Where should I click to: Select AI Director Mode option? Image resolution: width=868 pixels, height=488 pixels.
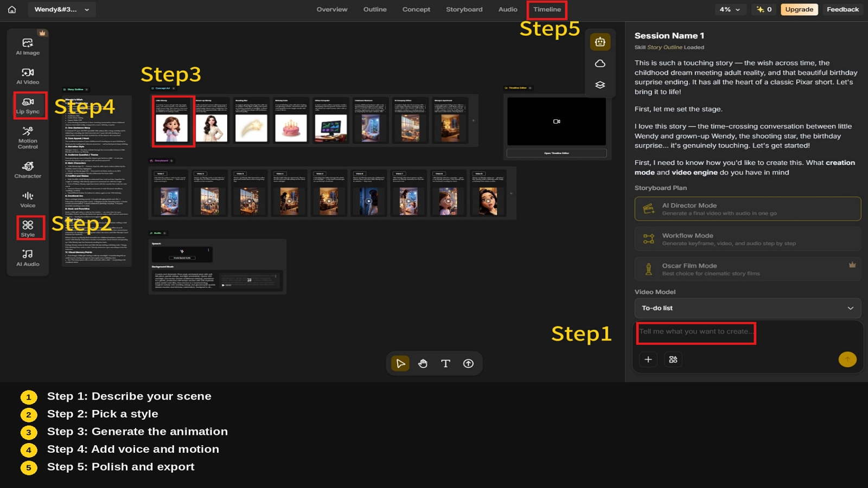coord(748,209)
